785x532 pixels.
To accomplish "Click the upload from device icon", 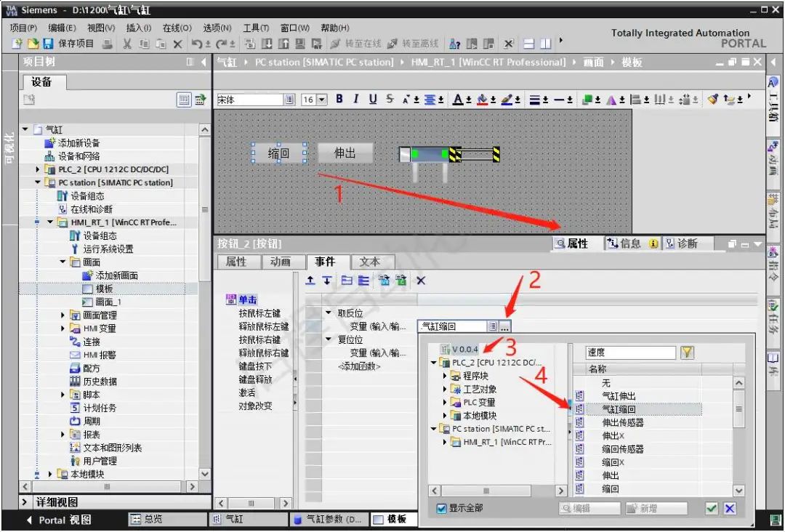I will (x=283, y=44).
